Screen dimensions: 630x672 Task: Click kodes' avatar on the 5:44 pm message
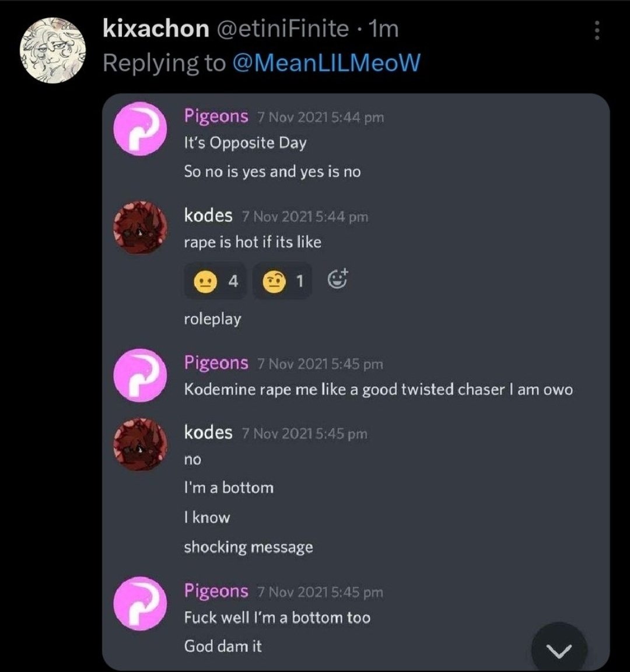tap(140, 227)
